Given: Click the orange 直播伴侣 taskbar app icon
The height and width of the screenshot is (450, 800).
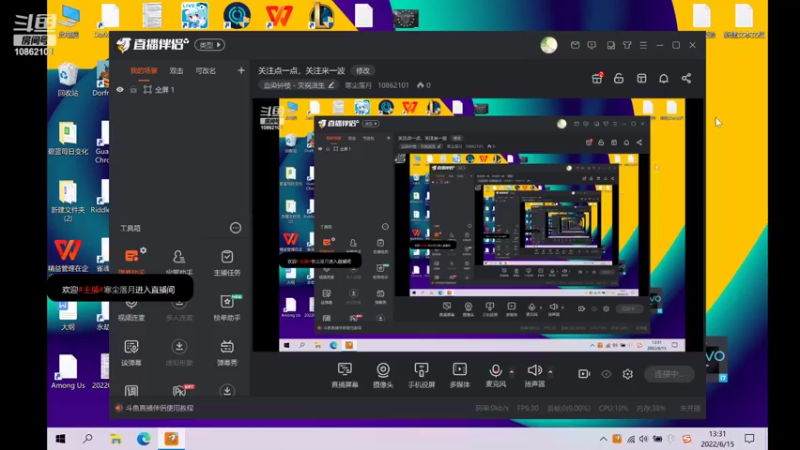Looking at the screenshot, I should tap(171, 439).
